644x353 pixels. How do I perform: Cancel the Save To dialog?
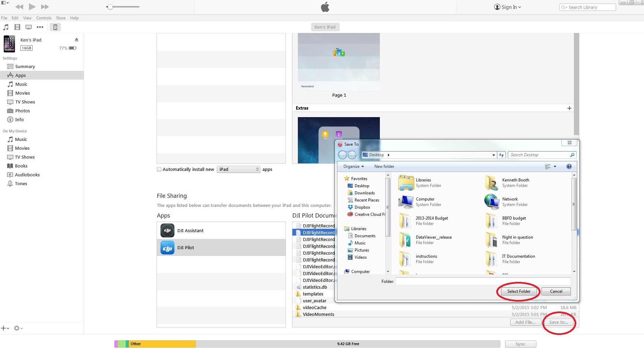click(x=556, y=291)
